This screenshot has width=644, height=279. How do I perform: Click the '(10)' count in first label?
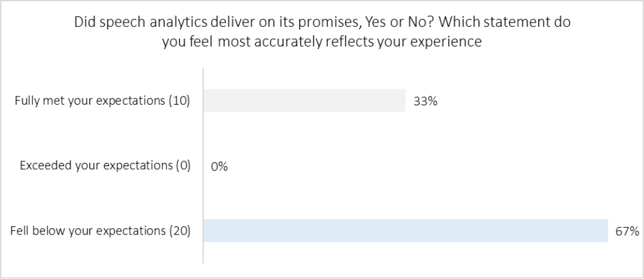[x=179, y=101]
